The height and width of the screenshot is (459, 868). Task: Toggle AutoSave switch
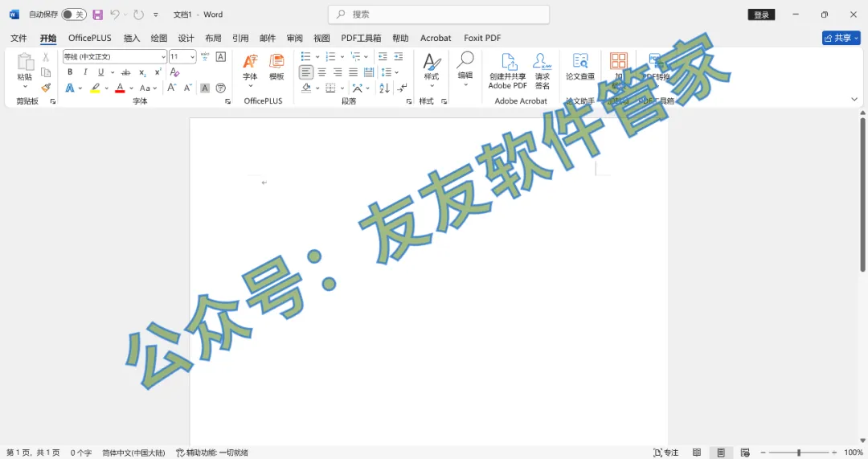coord(74,14)
